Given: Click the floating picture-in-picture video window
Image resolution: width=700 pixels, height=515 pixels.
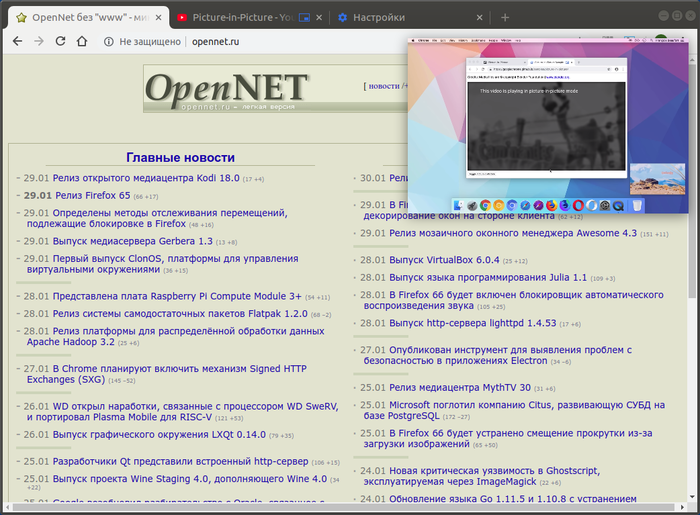Looking at the screenshot, I should 548,125.
